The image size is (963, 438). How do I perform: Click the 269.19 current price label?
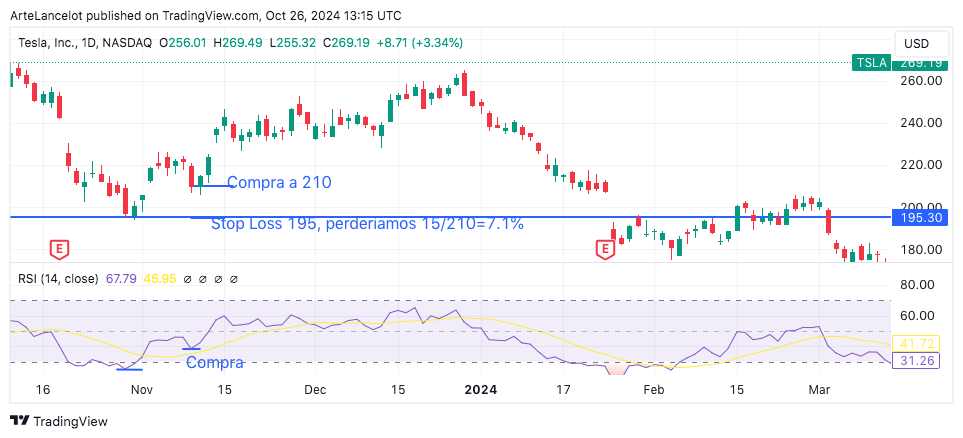[919, 63]
